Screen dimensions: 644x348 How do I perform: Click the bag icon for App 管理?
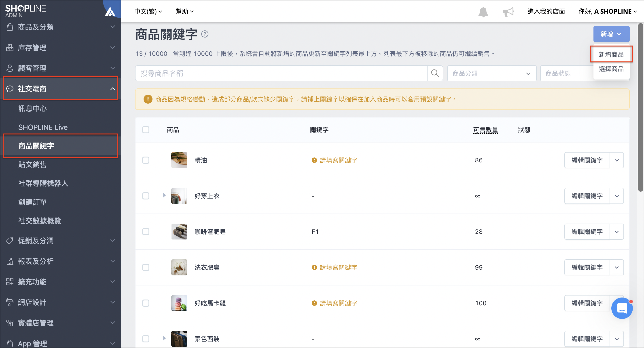click(x=10, y=343)
